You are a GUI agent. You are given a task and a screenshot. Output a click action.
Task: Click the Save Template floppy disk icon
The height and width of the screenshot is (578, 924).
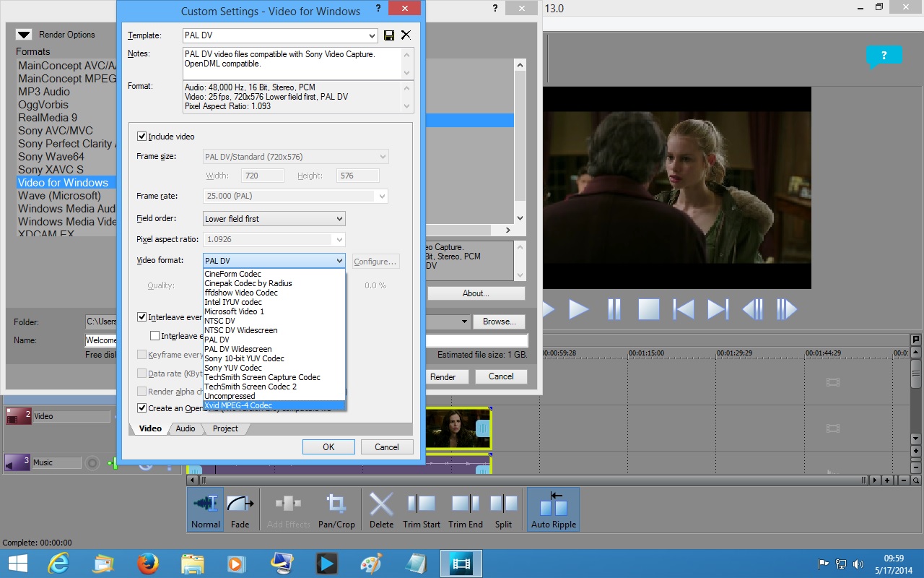click(390, 35)
